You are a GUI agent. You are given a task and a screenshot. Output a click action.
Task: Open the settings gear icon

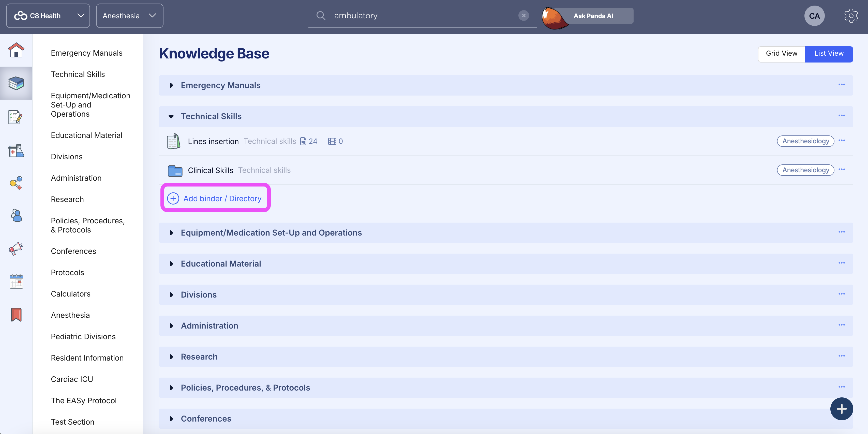[x=851, y=16]
